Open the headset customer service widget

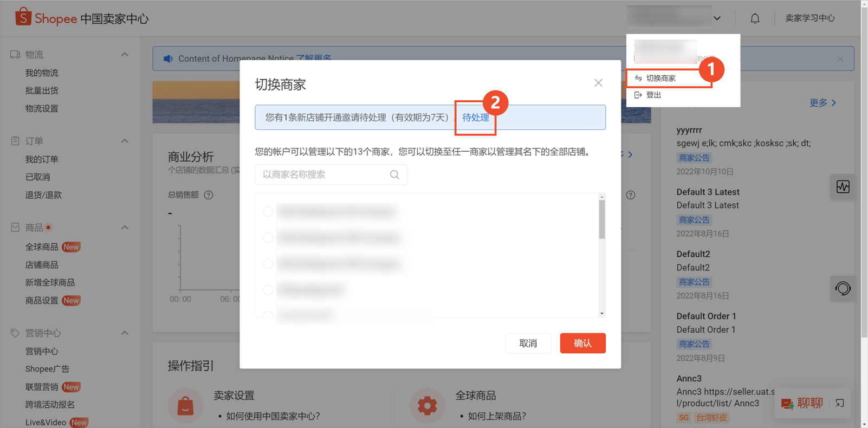pyautogui.click(x=843, y=288)
